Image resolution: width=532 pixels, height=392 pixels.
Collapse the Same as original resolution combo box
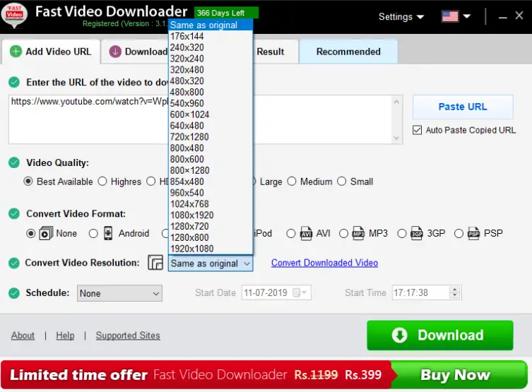point(211,263)
